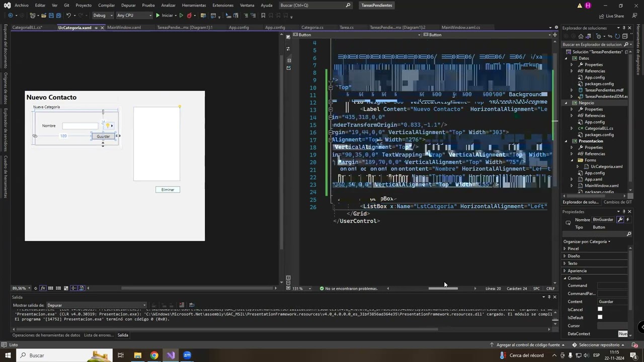Expand the Apariencia property category

[x=565, y=270]
